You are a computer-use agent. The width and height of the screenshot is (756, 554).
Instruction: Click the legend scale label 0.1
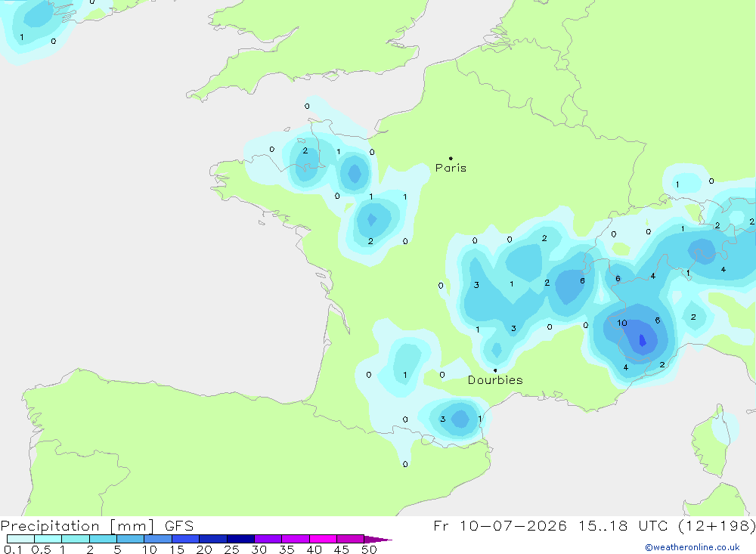coord(13,549)
